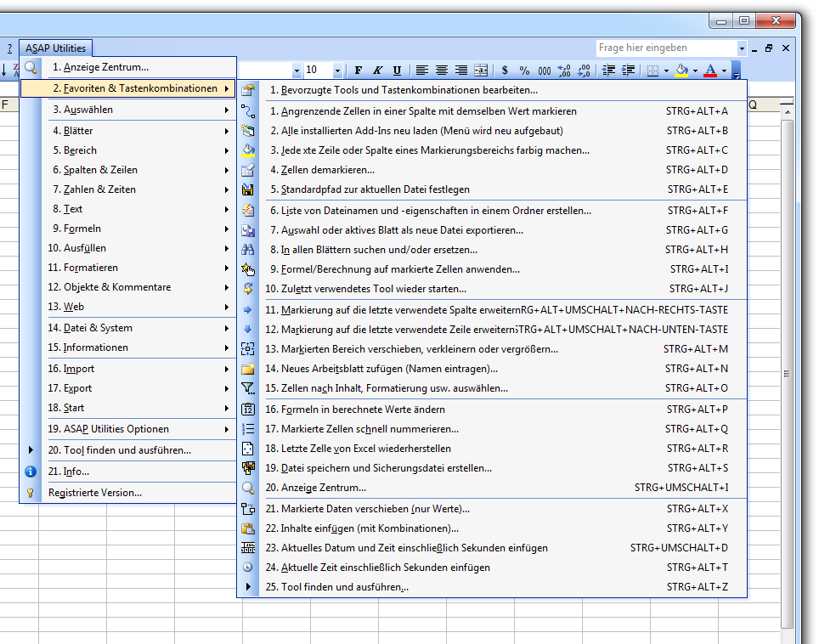
Task: Open fill color dropdown arrow
Action: click(x=695, y=70)
